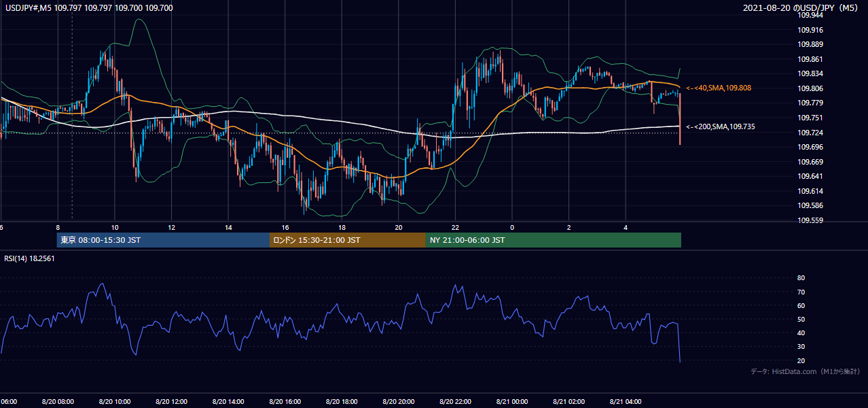Select price axis value 109.834

[x=811, y=73]
